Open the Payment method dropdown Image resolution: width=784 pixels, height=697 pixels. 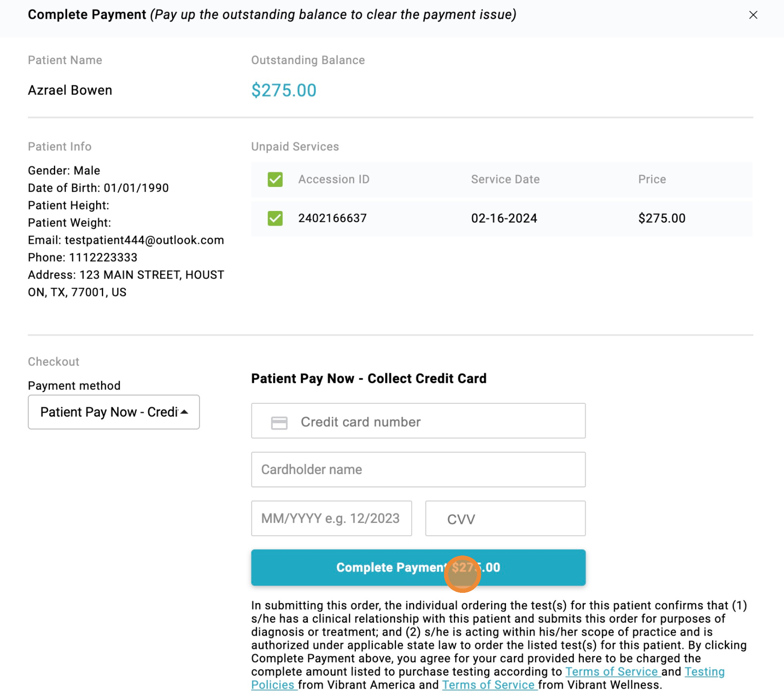[113, 412]
